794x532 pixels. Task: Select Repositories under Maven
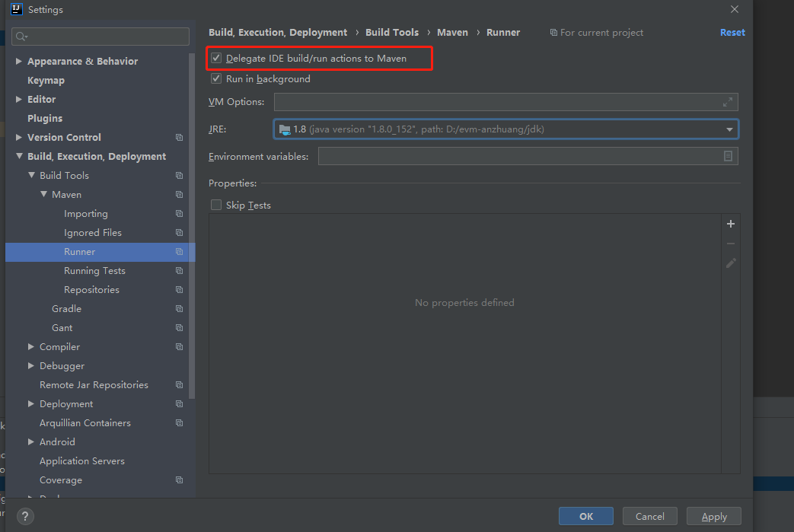click(91, 289)
